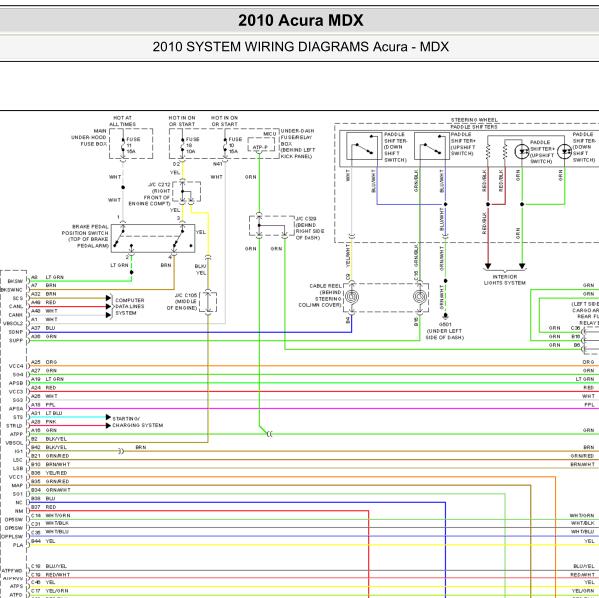Click the "2010 SYSTEM WIRING DIAGRAMS Acura - MDX" subtitle

(300, 47)
